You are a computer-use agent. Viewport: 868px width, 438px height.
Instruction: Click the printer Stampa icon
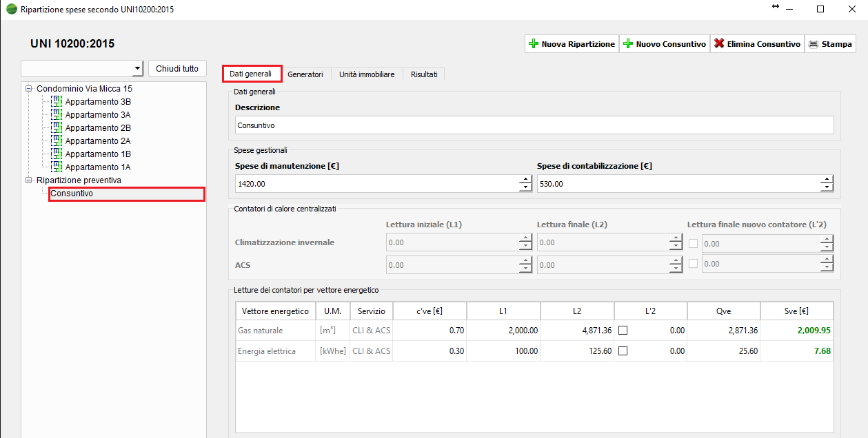814,43
